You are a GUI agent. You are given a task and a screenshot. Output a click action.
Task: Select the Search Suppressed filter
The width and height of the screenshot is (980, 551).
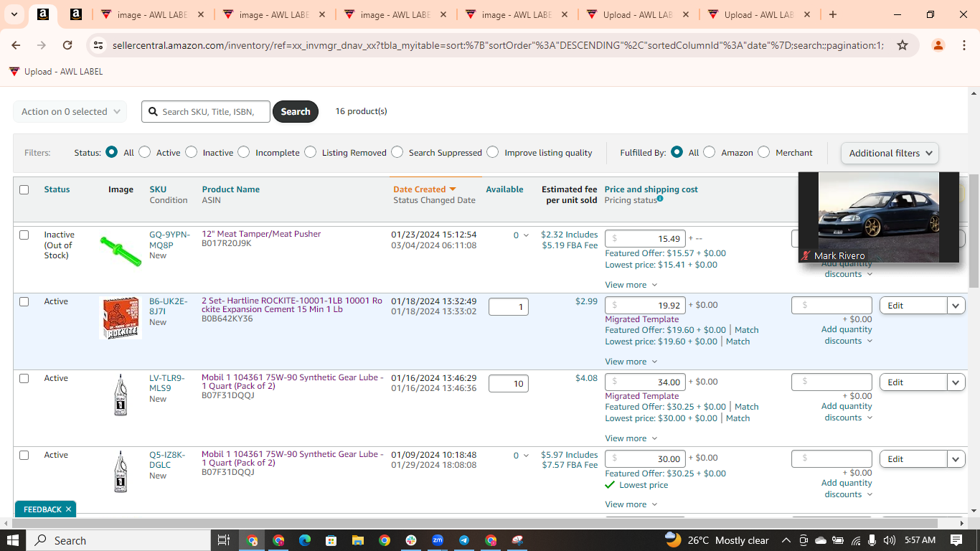click(397, 152)
